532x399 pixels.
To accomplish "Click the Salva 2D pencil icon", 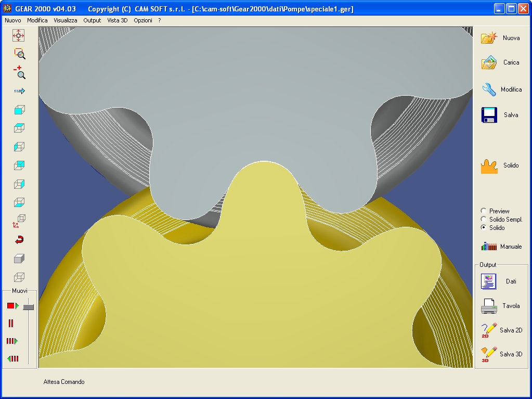I will click(489, 330).
